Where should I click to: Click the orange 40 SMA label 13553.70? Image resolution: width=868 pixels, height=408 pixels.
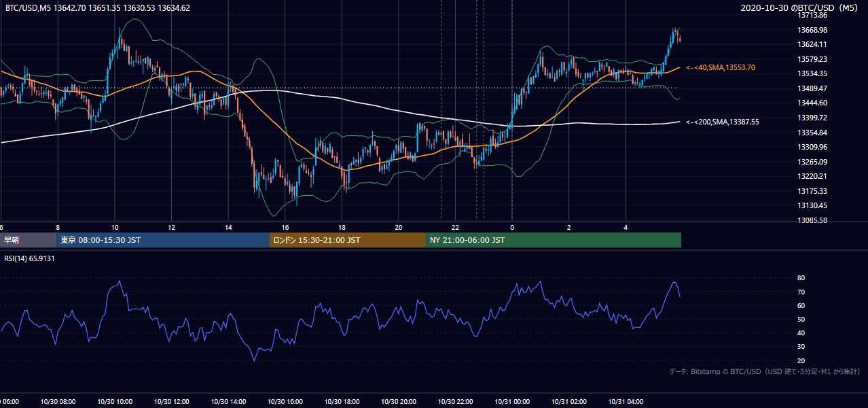click(x=721, y=68)
